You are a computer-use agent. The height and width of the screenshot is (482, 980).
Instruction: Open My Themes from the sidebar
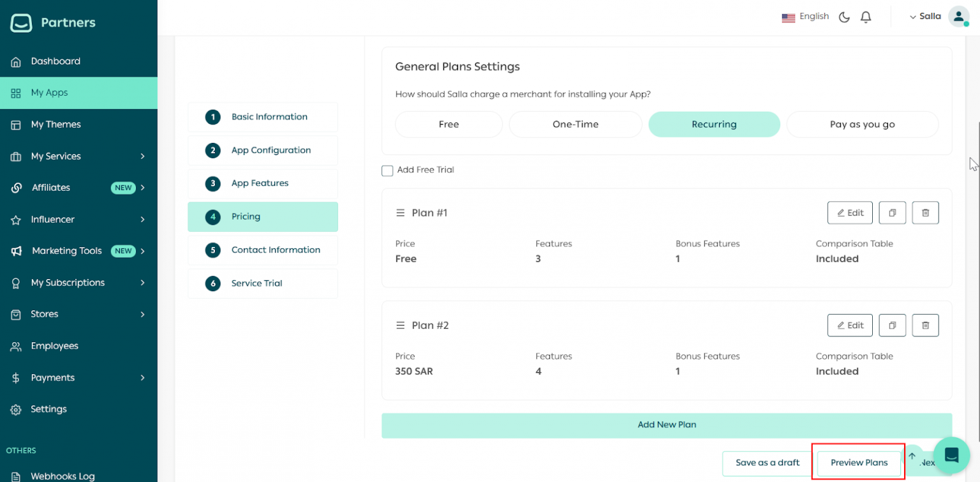(57, 124)
